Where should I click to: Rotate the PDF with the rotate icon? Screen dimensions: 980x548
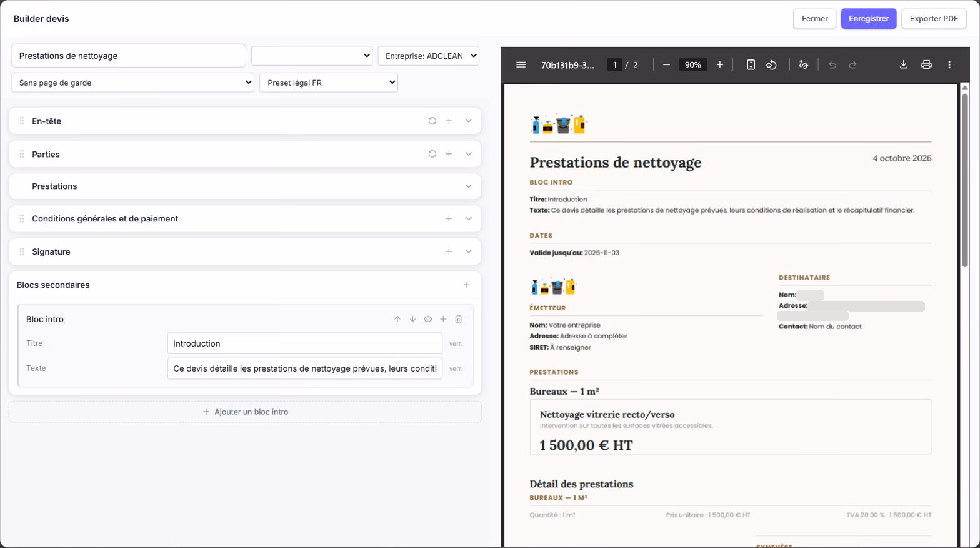coord(771,64)
